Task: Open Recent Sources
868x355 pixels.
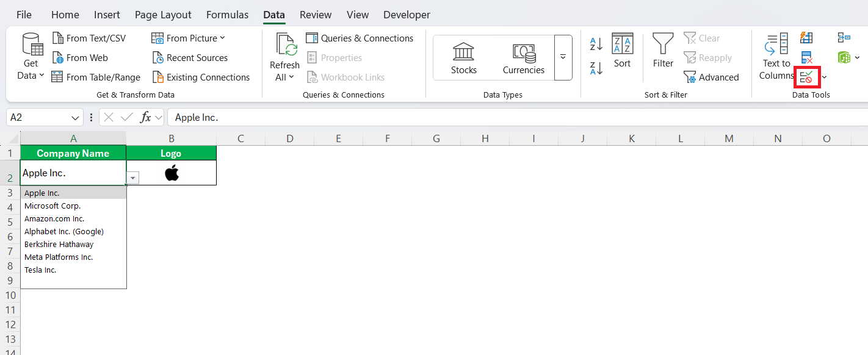Action: coord(190,58)
